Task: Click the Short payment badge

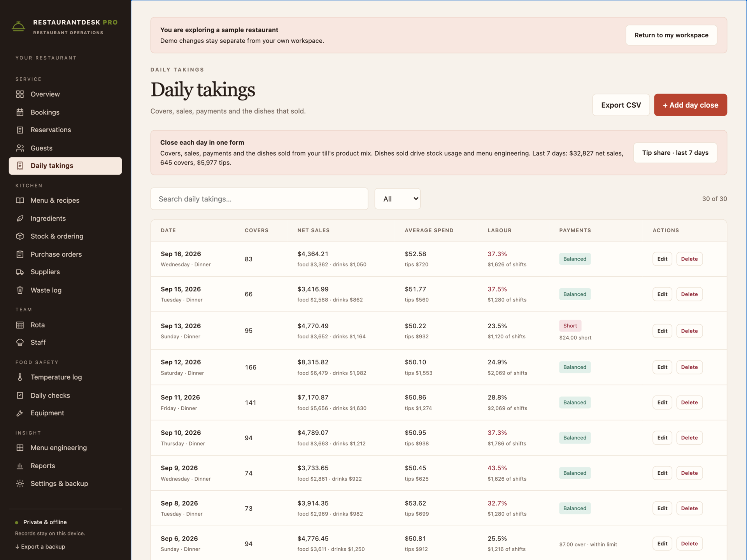Action: tap(570, 326)
